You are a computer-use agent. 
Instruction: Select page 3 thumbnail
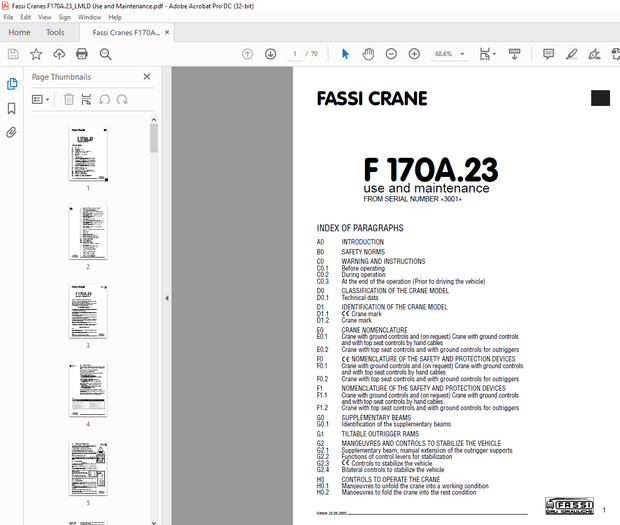point(88,311)
